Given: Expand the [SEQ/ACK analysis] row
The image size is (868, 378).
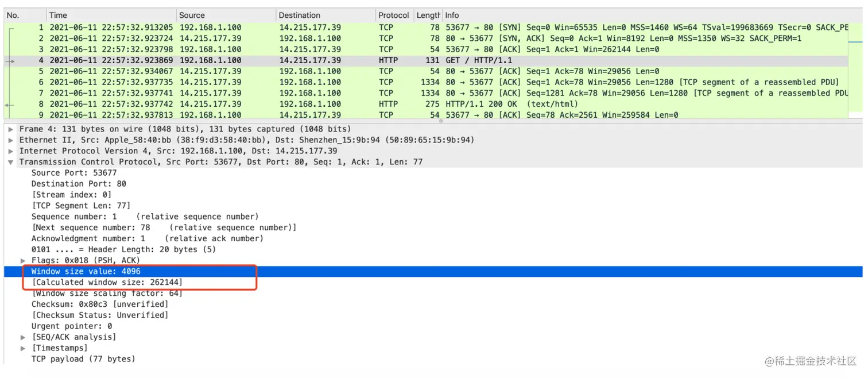Looking at the screenshot, I should pos(23,337).
